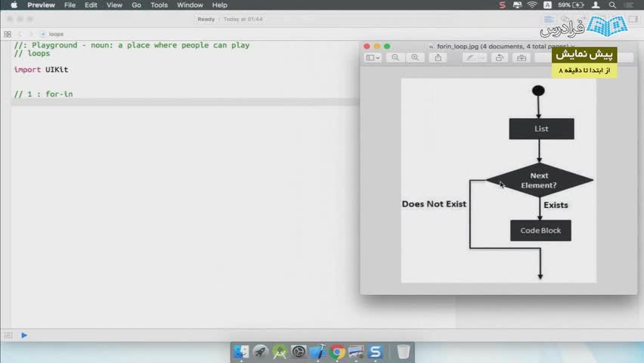Click the 59% battery status indicator
This screenshot has width=644, height=363.
[x=571, y=5]
